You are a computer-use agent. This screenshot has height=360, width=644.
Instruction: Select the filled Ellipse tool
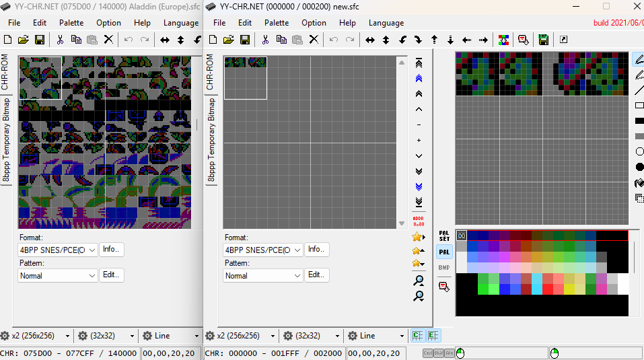639,167
